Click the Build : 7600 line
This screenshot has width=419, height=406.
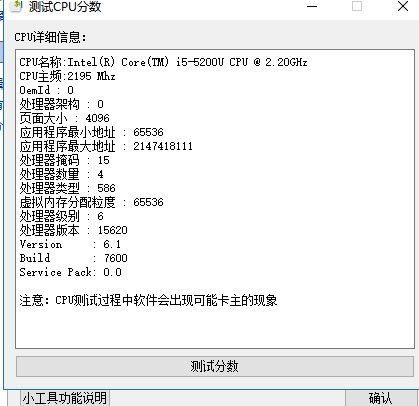[x=73, y=258]
